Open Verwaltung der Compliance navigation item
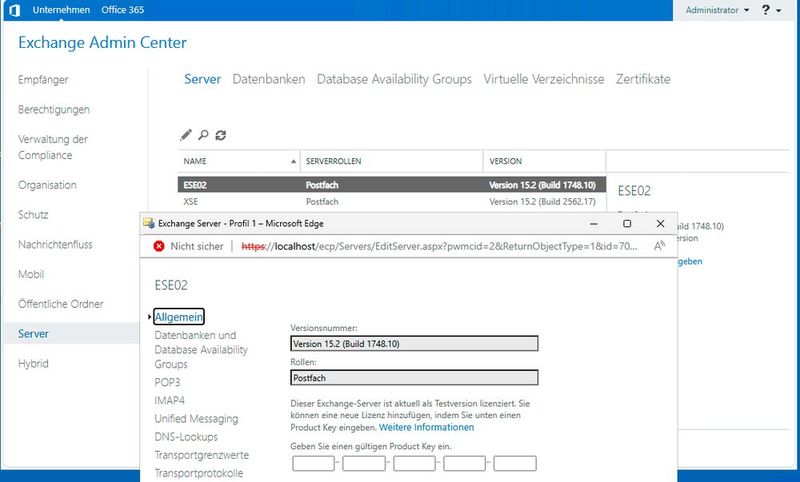Screen dimensions: 800x482 (x=53, y=147)
